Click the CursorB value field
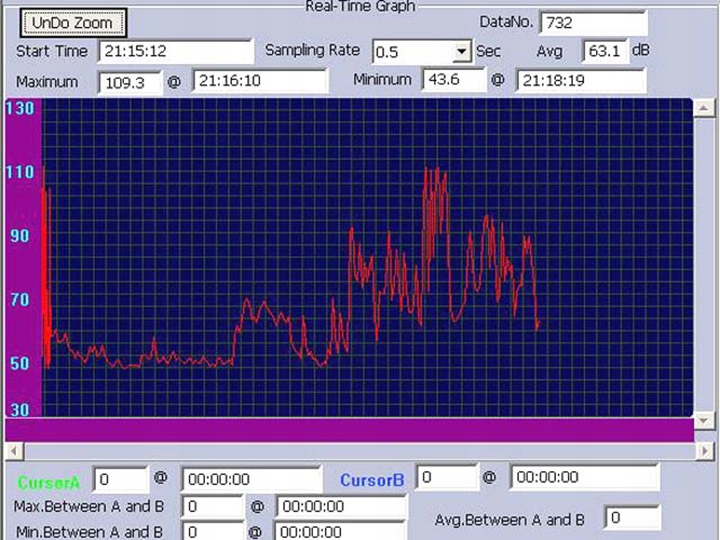720x540 pixels. 441,478
